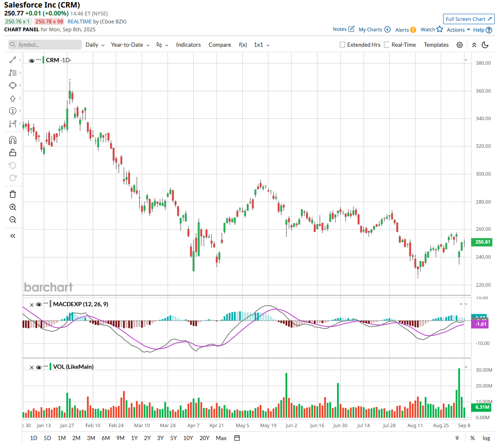The image size is (499, 448).
Task: Click the MACDEXP gray color swatch
Action: (50, 304)
